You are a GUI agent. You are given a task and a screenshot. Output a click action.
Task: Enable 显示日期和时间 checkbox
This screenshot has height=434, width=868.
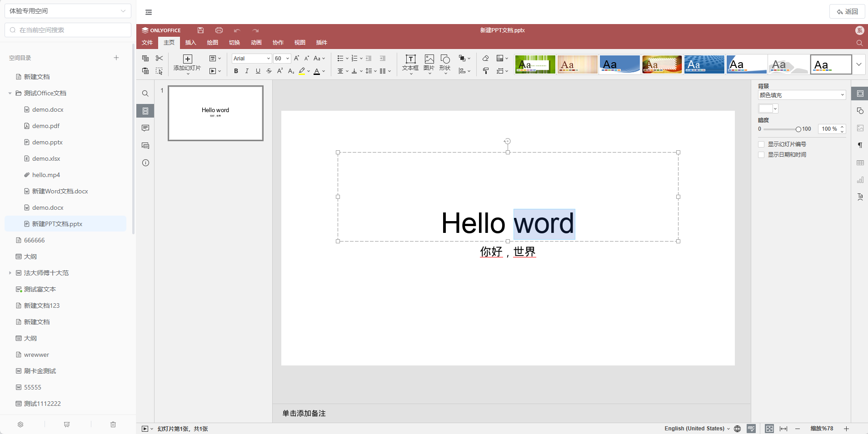click(x=761, y=155)
